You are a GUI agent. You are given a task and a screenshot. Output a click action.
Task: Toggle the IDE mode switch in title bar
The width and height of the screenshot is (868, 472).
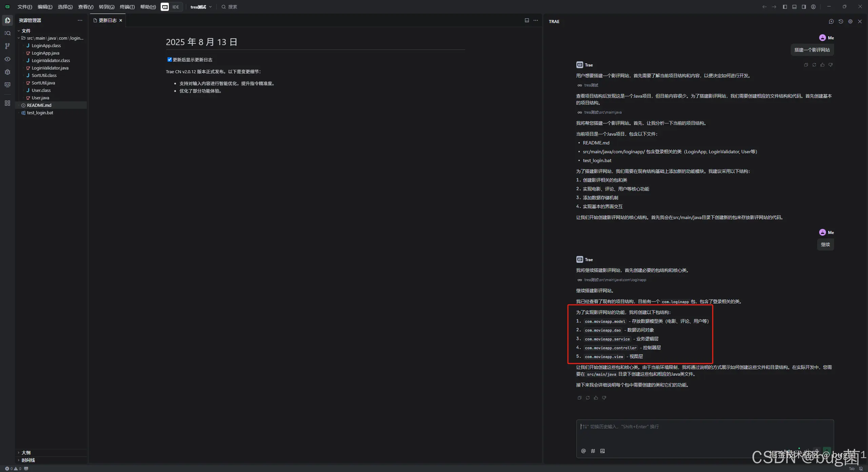pyautogui.click(x=172, y=7)
